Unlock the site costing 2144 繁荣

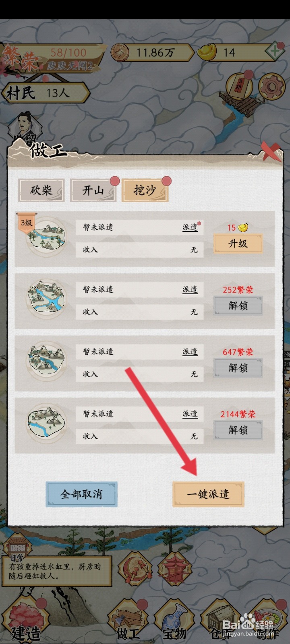pyautogui.click(x=238, y=430)
